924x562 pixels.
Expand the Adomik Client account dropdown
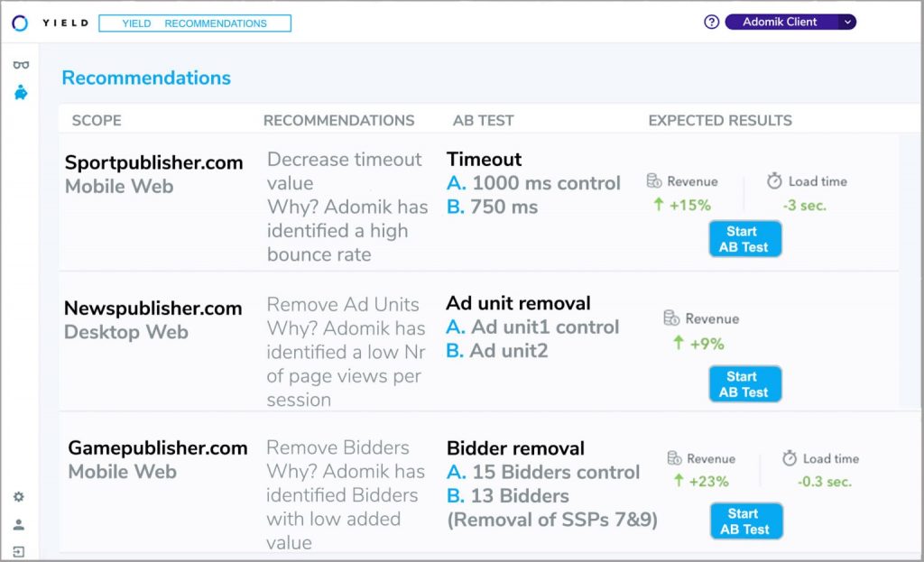846,23
